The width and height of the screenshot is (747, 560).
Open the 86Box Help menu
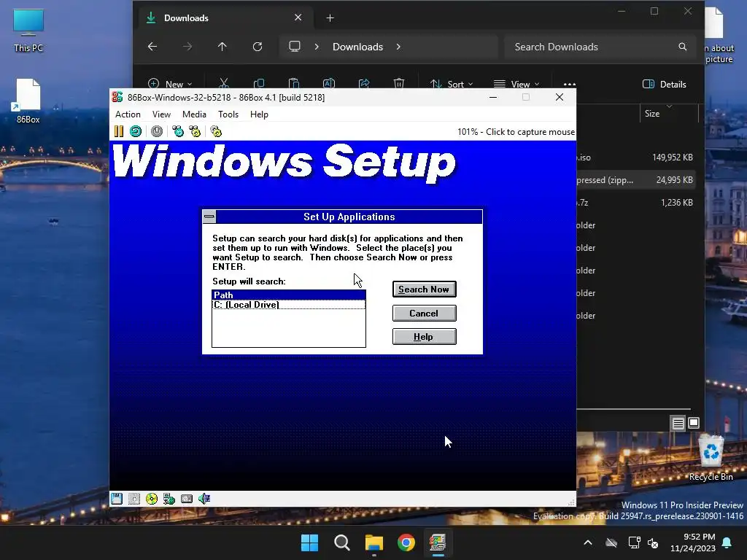tap(259, 114)
